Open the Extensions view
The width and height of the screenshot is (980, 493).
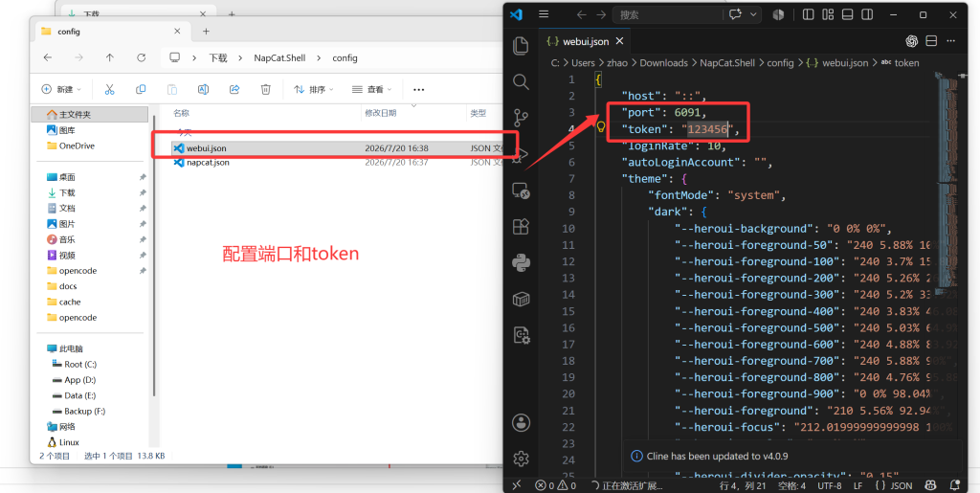pos(521,226)
